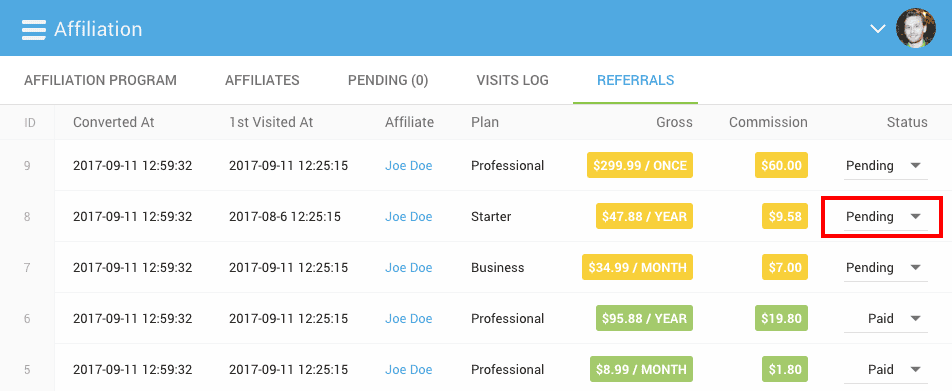
Task: Sort by Converted At column header
Action: point(114,122)
